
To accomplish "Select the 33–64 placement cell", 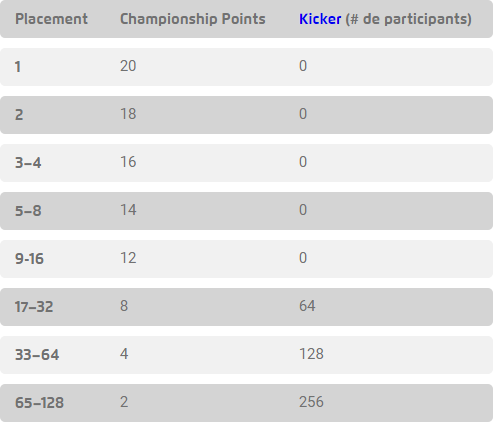I will coord(37,355).
